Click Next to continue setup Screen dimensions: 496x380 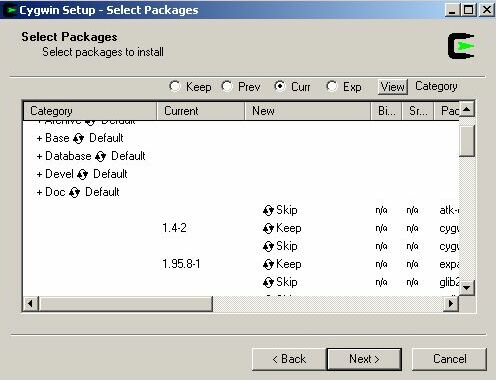(x=364, y=359)
